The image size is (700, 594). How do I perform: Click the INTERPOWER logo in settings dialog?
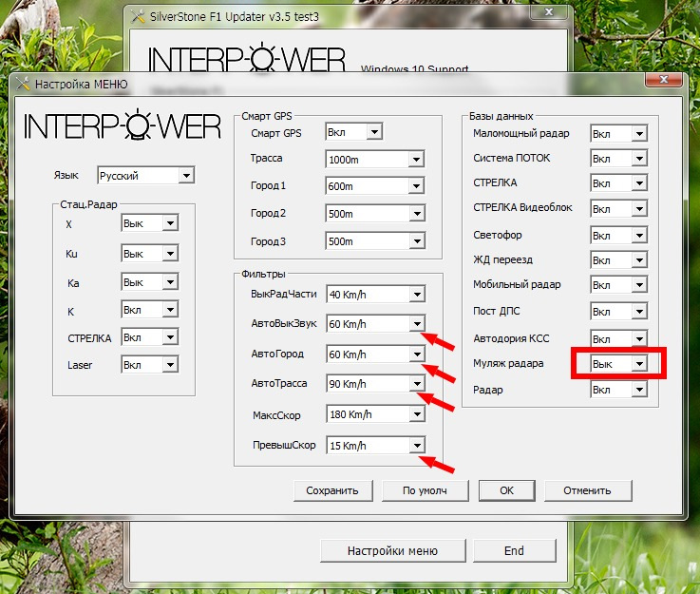pos(123,125)
